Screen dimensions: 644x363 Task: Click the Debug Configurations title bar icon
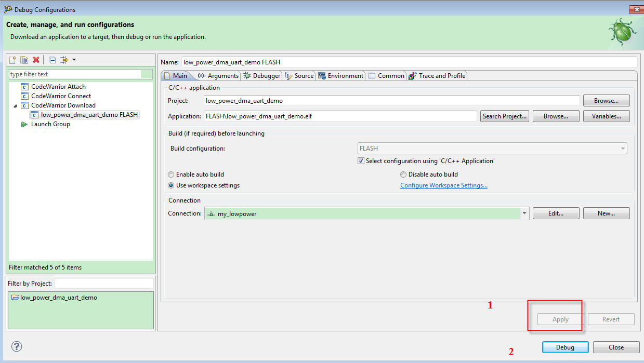pyautogui.click(x=8, y=9)
